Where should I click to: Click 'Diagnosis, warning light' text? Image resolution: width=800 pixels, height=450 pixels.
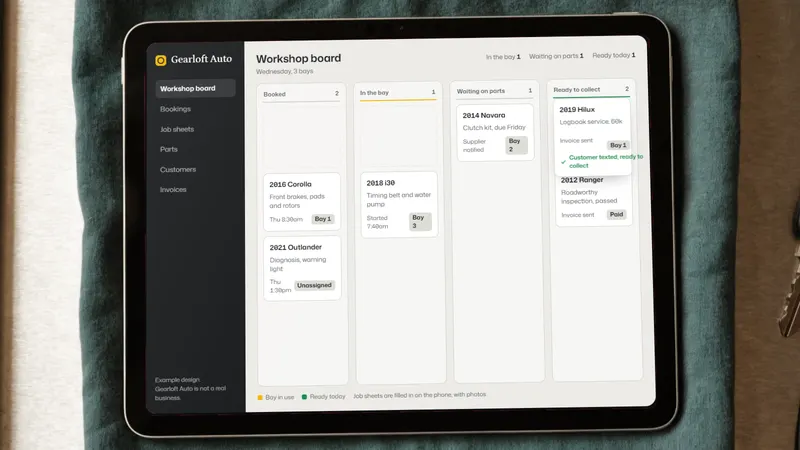pos(298,264)
